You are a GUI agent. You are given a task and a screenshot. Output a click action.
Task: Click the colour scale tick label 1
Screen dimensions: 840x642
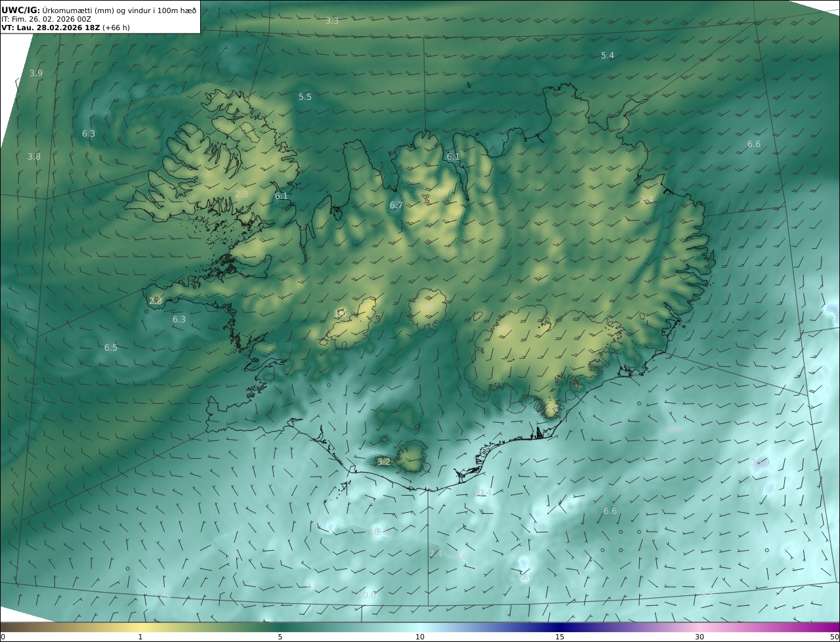(x=140, y=637)
